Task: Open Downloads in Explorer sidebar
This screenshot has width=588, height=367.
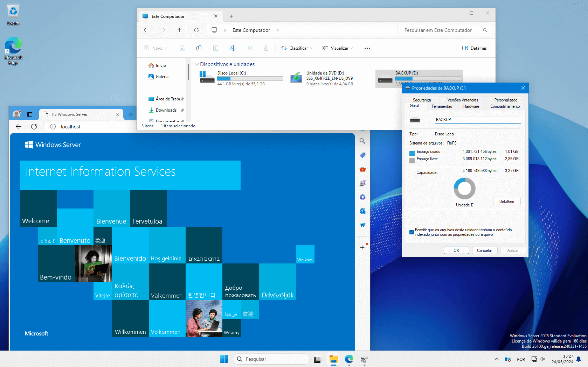Action: 163,110
